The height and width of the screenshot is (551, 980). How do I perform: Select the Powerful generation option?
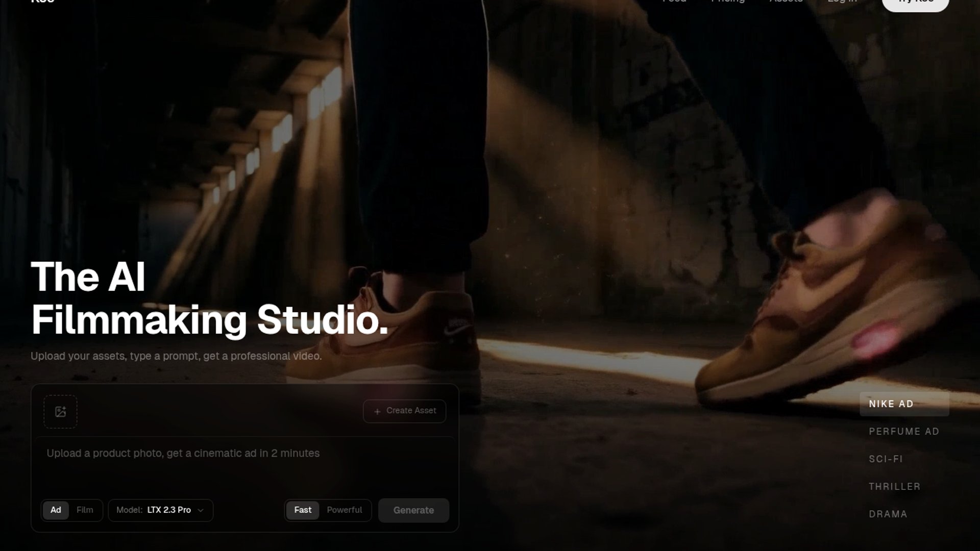tap(345, 510)
